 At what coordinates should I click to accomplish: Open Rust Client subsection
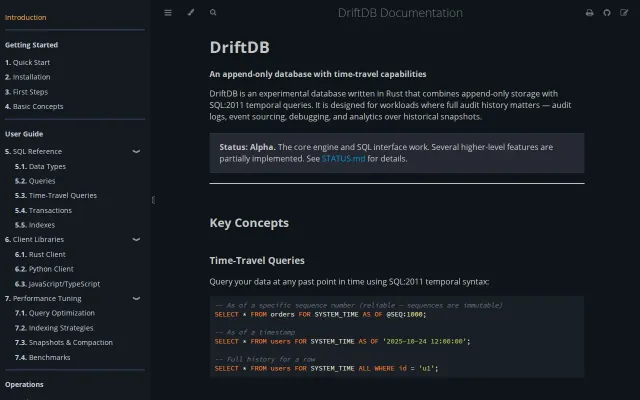[x=40, y=255]
